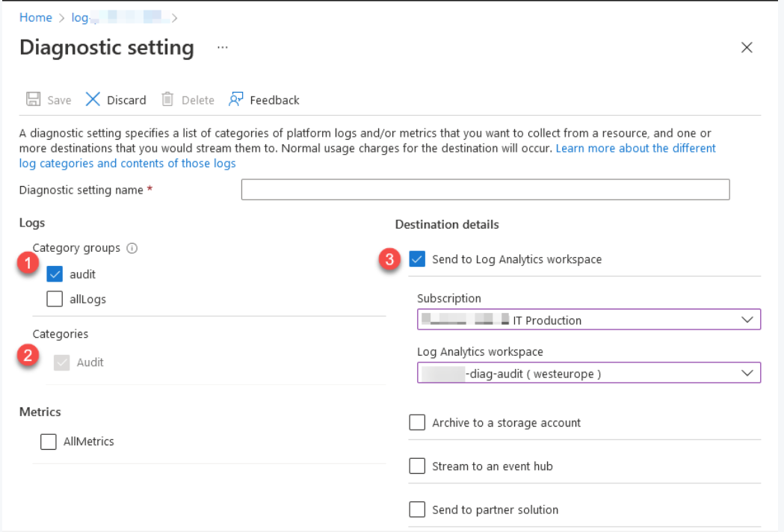The image size is (784, 532).
Task: Uncheck the audit category group checkbox
Action: click(x=55, y=274)
